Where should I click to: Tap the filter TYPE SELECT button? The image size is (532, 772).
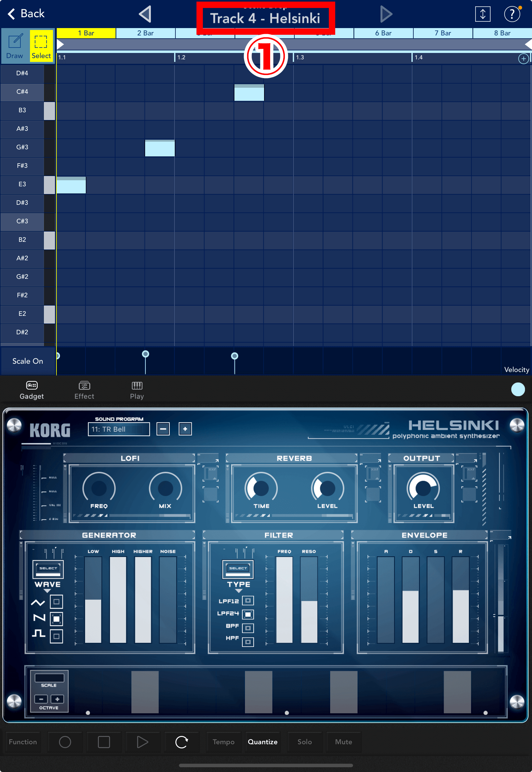238,569
